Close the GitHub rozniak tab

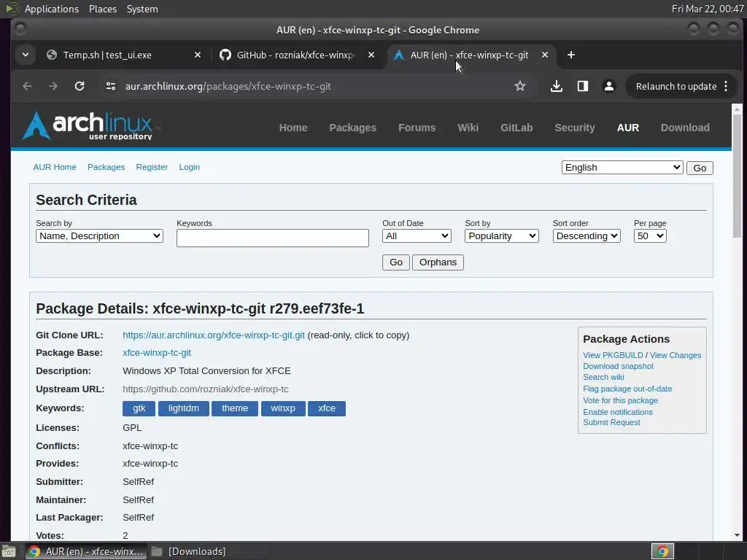point(371,55)
